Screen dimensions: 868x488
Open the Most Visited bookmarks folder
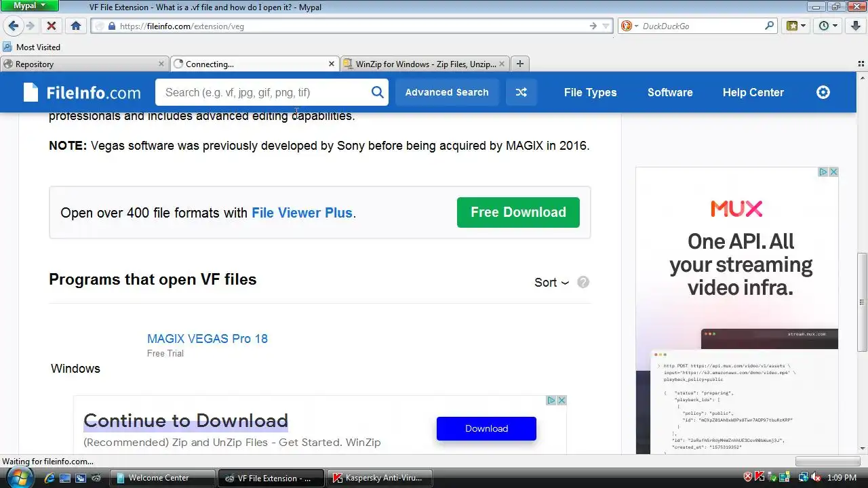[x=32, y=47]
